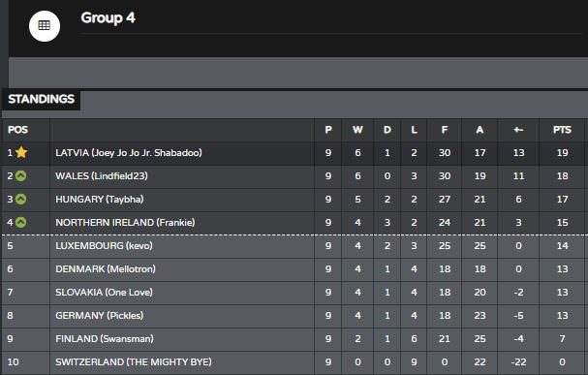The image size is (588, 375).
Task: Open GERMANY (Pickles) team entry
Action: [x=100, y=315]
